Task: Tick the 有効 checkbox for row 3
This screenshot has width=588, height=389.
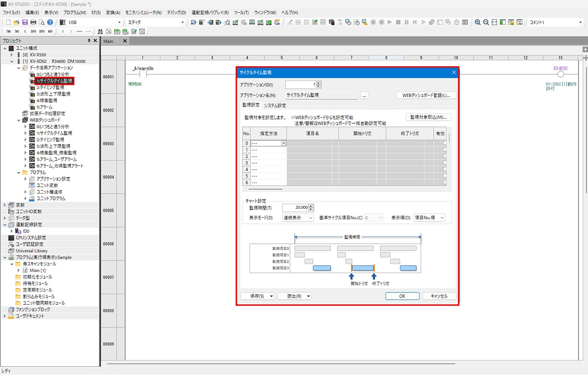Action: point(445,163)
